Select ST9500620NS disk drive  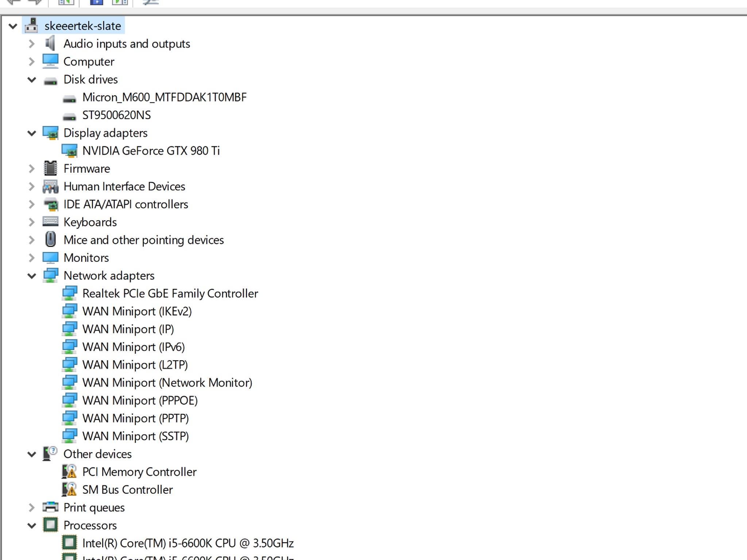pyautogui.click(x=117, y=115)
